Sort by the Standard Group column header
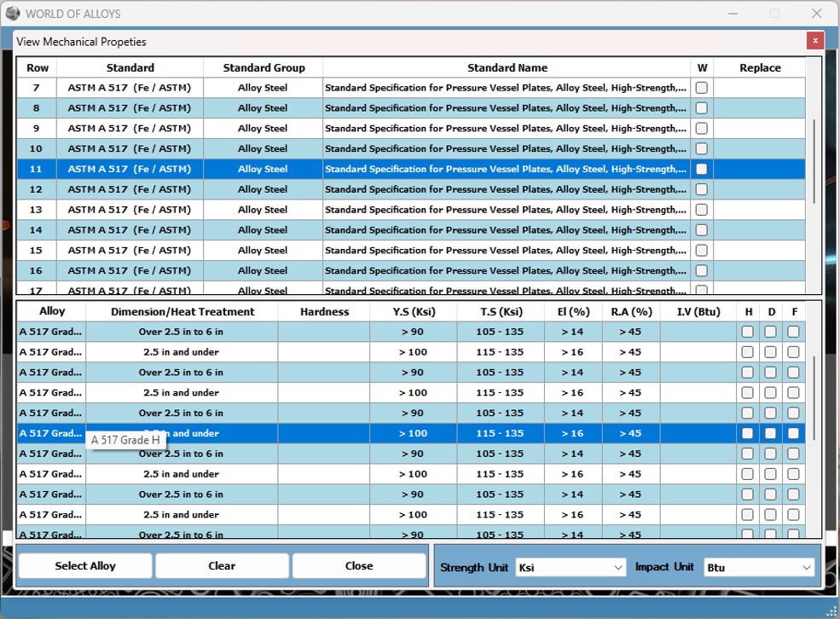Screen dimensions: 840x619 point(264,68)
